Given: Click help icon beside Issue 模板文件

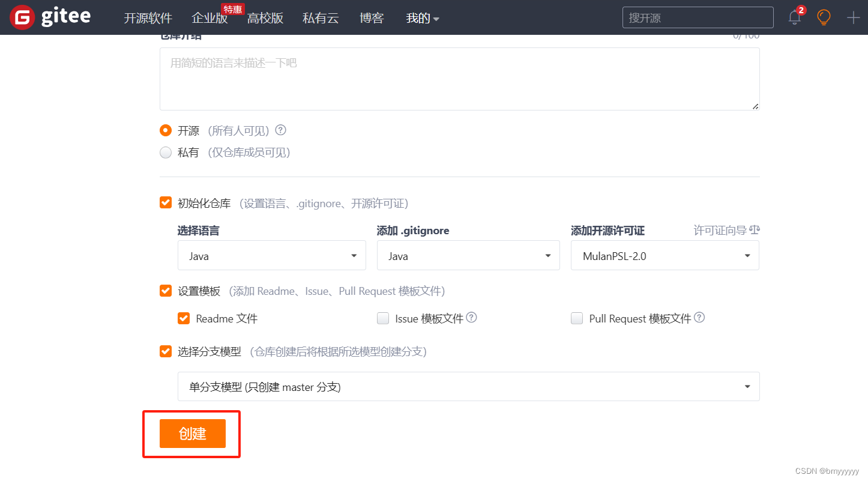Looking at the screenshot, I should pos(471,318).
